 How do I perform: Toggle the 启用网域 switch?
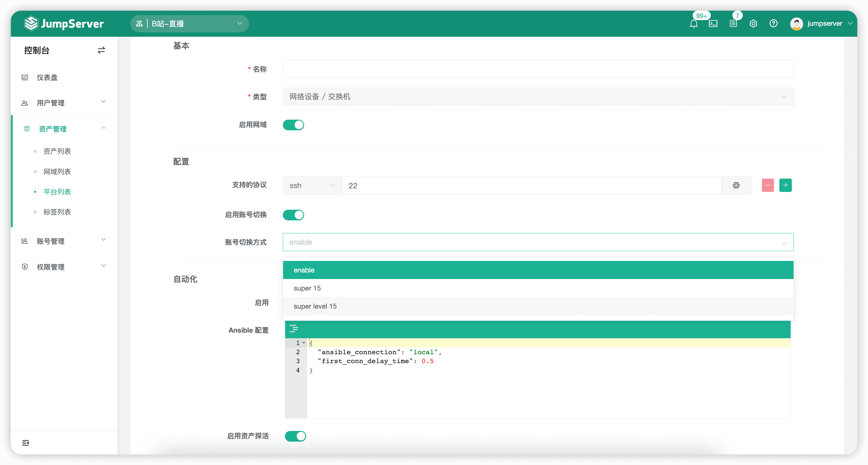pos(293,125)
